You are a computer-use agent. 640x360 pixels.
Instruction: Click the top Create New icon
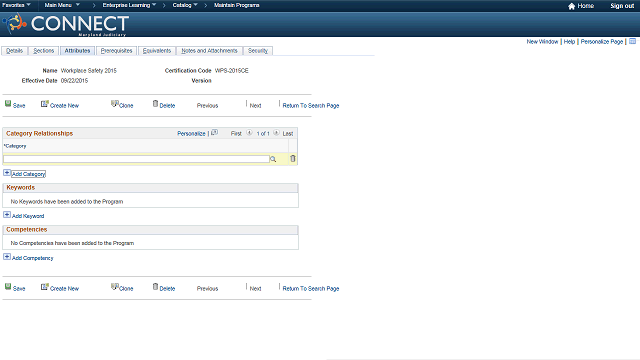click(44, 104)
